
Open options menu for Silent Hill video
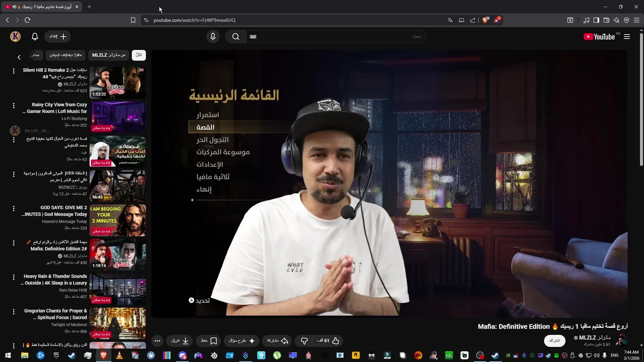[x=14, y=71]
